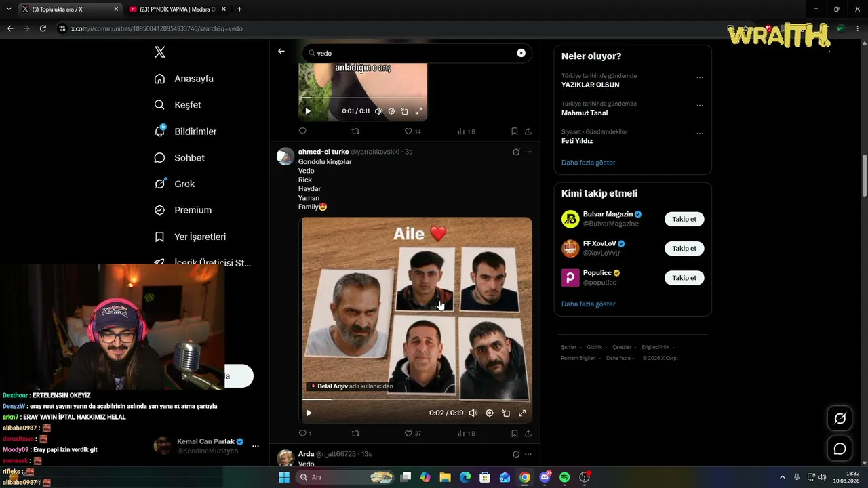Screen dimensions: 868x488
Task: Open Windows Start menu
Action: (284, 477)
